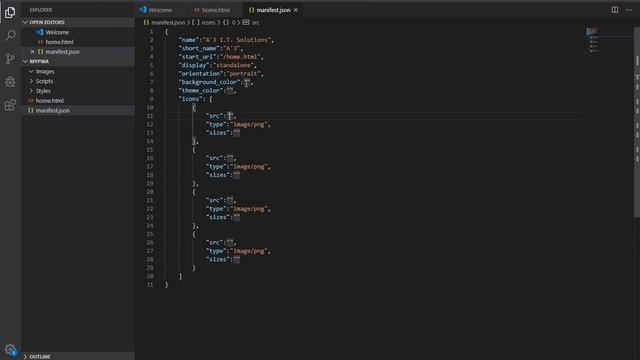The height and width of the screenshot is (360, 640).
Task: Click line number 31 in gutter
Action: (150, 284)
